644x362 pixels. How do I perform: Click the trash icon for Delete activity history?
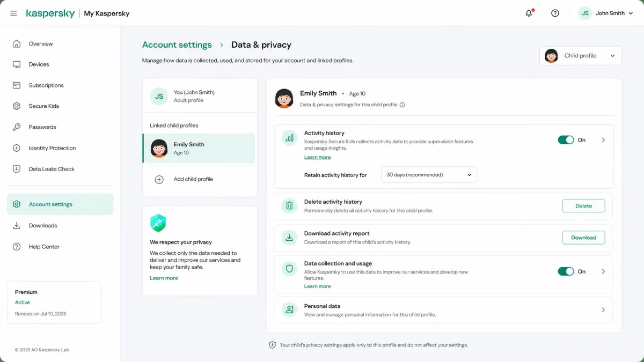coord(290,205)
